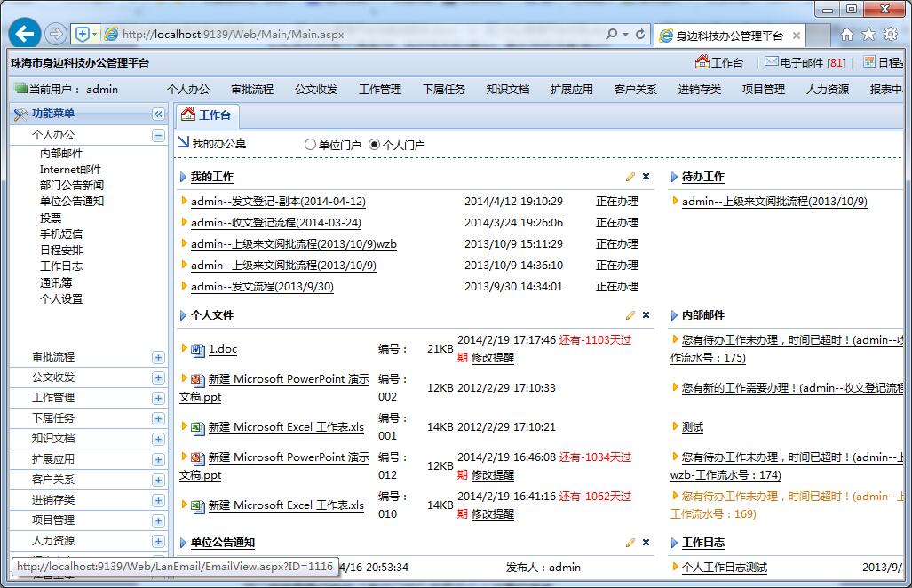This screenshot has height=588, width=912.
Task: Open 日程安排 in the sidebar tree
Action: 61,250
